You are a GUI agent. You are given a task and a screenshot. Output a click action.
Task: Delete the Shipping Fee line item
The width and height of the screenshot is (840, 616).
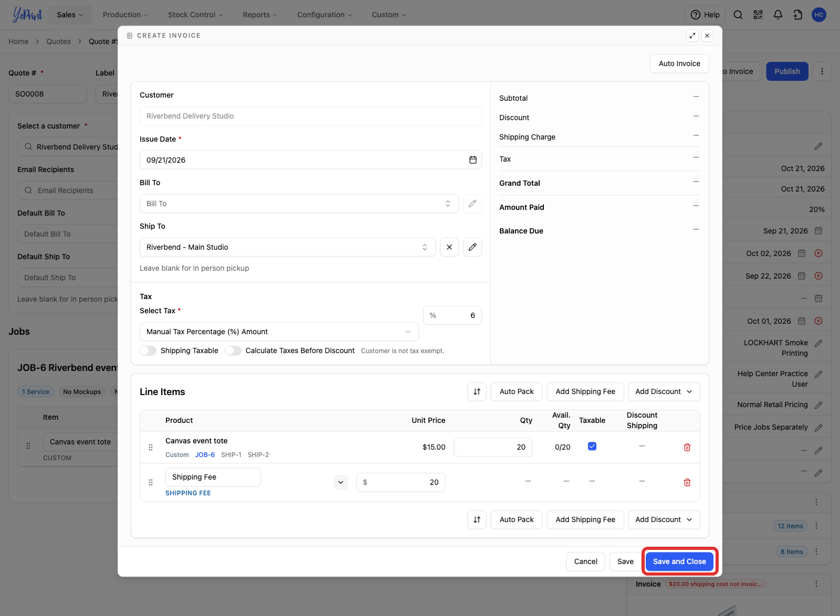(x=687, y=482)
